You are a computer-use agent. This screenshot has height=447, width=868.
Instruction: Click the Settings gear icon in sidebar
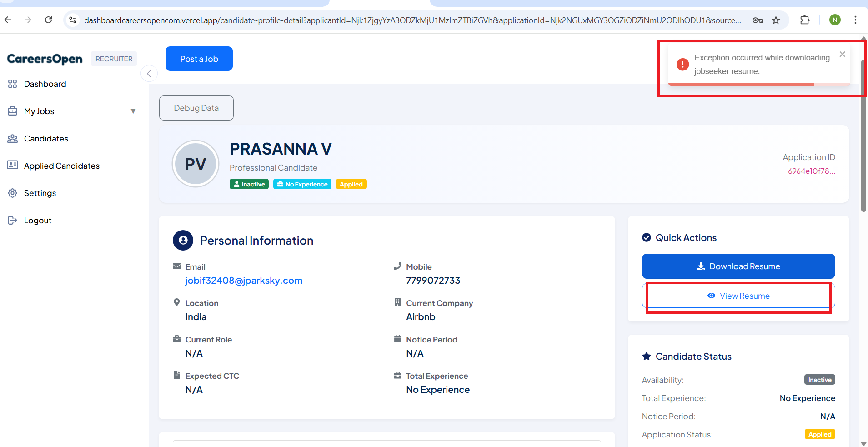pos(12,193)
